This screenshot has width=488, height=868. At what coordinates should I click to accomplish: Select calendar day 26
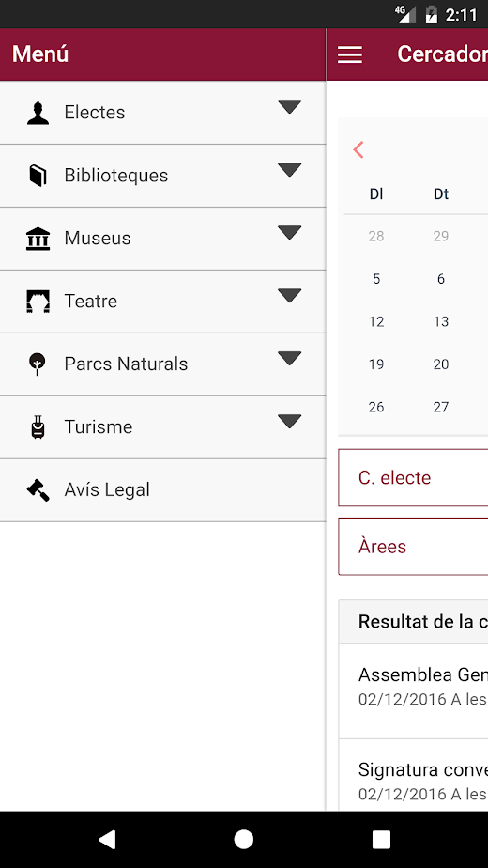coord(376,408)
